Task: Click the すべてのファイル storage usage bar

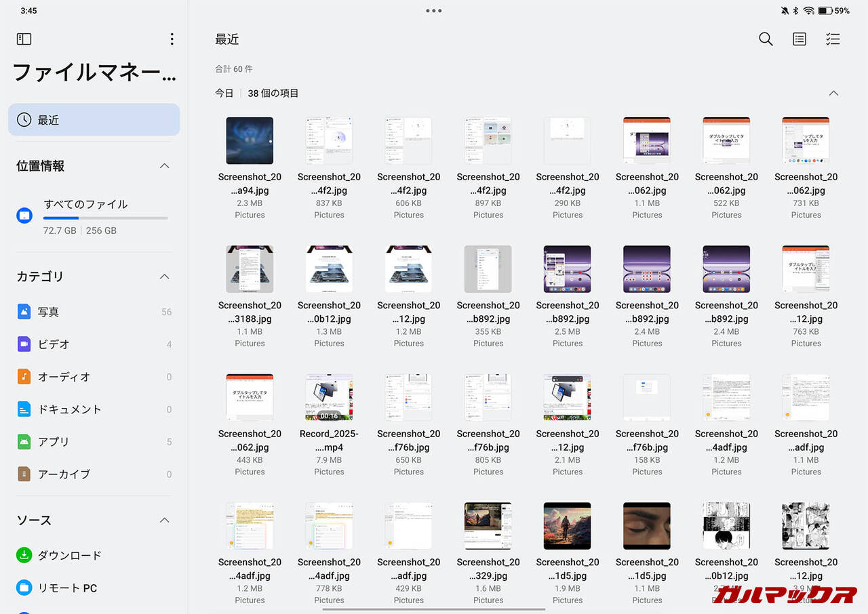Action: click(x=105, y=218)
